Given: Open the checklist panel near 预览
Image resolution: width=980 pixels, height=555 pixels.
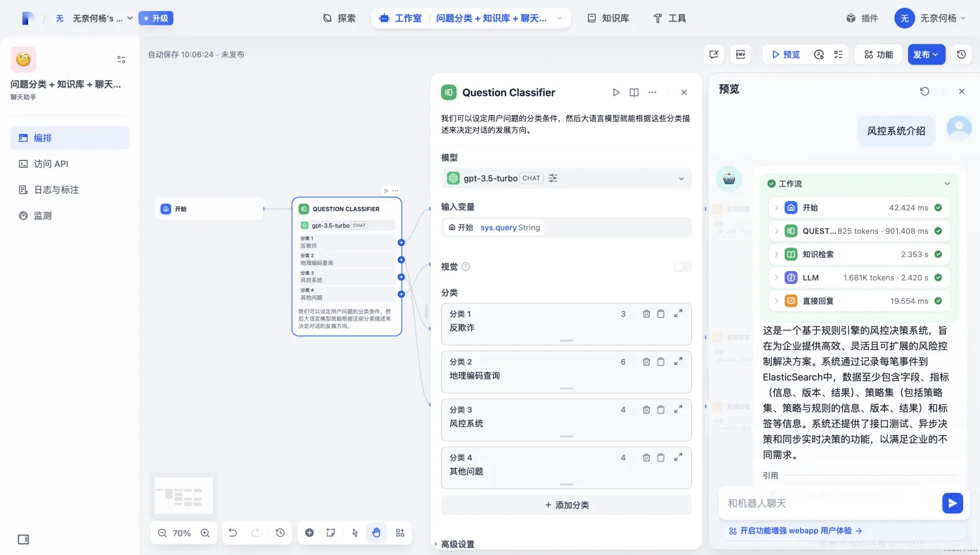Looking at the screenshot, I should tap(838, 54).
